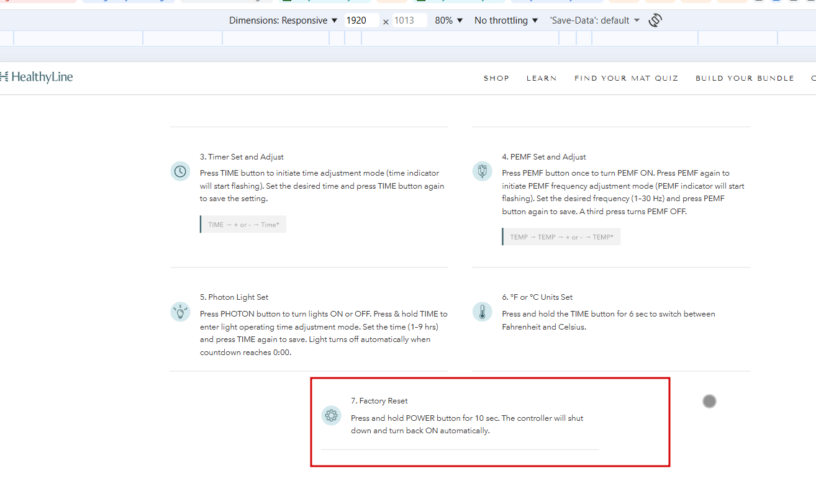
Task: Click the '3. Timer Set and Adjust' heading
Action: pos(242,157)
